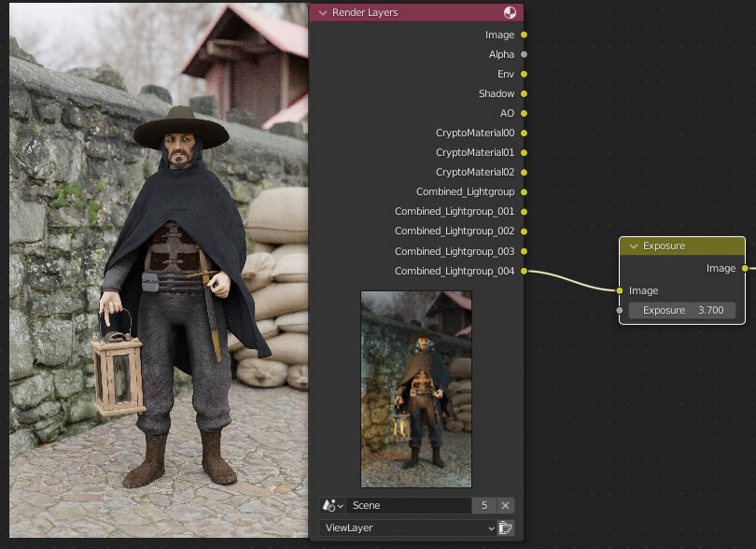The image size is (756, 549).
Task: Click the Env output socket
Action: (x=523, y=74)
